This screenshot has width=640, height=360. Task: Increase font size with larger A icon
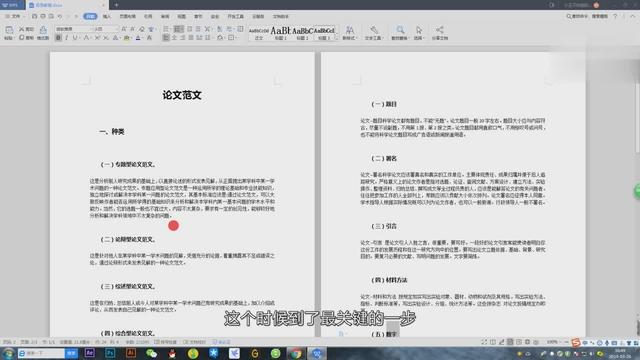click(x=124, y=29)
